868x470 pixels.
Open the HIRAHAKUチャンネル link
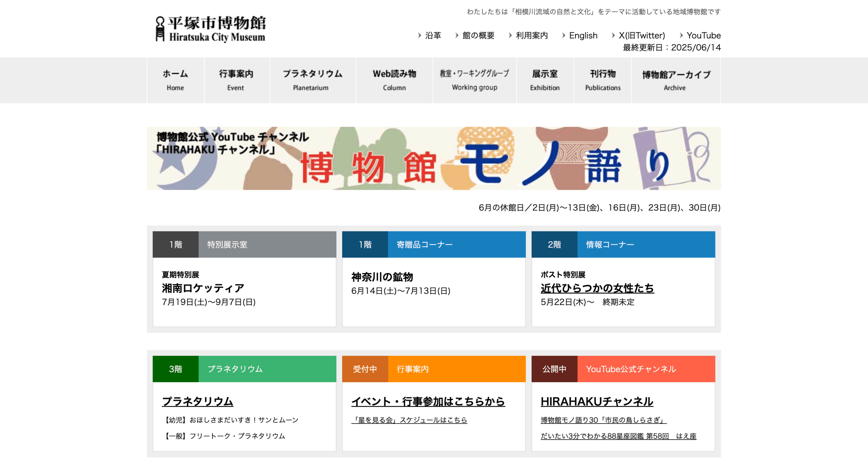pyautogui.click(x=597, y=401)
